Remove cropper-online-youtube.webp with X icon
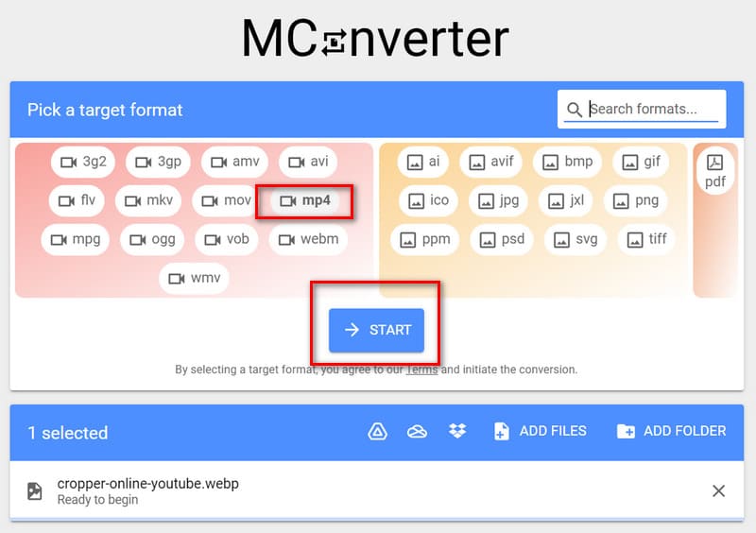 pos(718,491)
